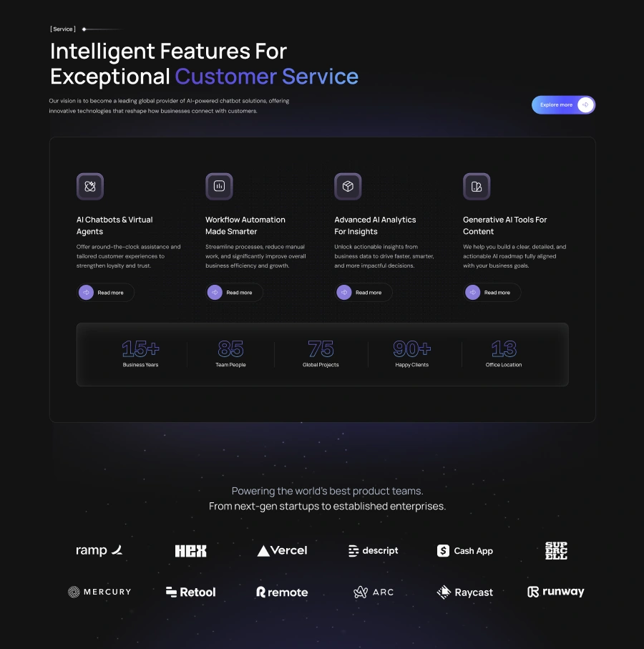Click the Generative AI Tools icon

(477, 187)
